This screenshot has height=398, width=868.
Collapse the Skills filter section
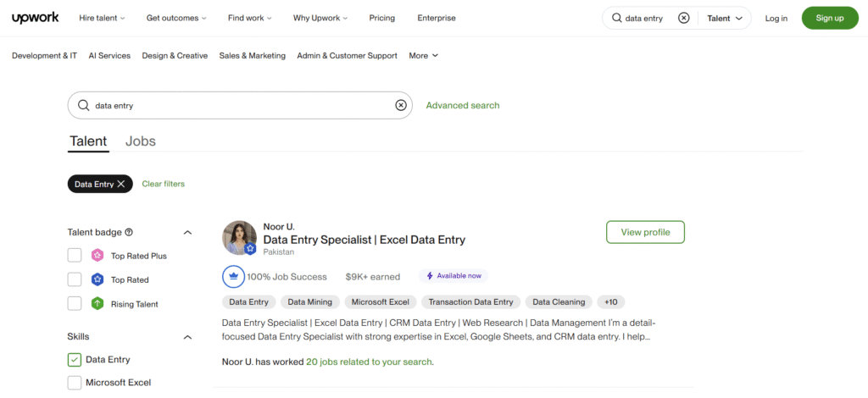(x=187, y=337)
